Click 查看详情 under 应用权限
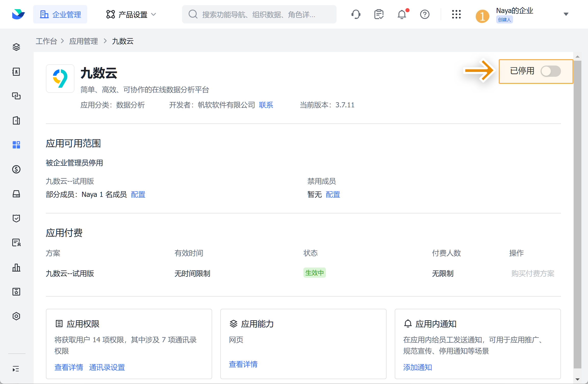This screenshot has height=384, width=588. pyautogui.click(x=69, y=367)
